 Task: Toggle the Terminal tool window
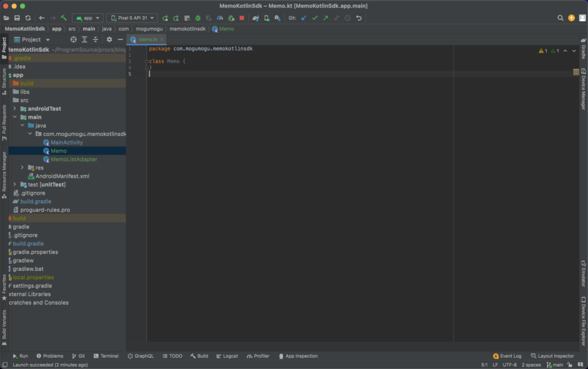point(106,355)
